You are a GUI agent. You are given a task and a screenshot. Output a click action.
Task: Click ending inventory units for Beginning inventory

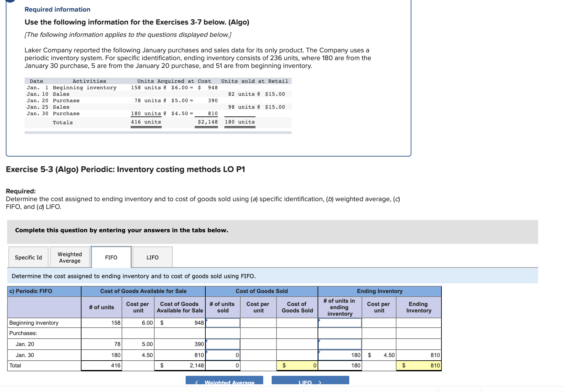tap(340, 323)
